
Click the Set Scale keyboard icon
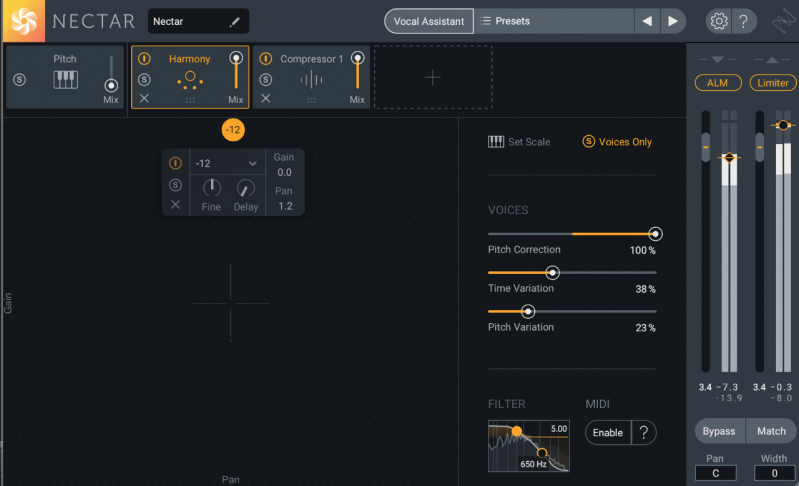tap(496, 142)
